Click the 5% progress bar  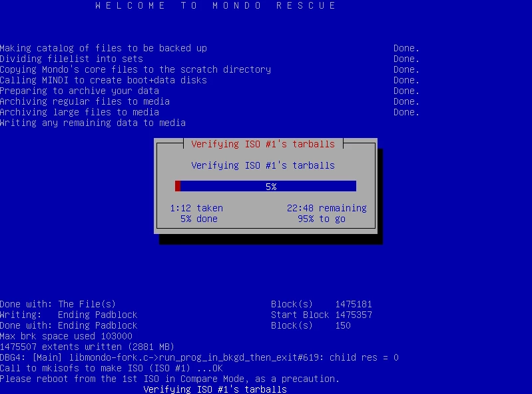(266, 186)
